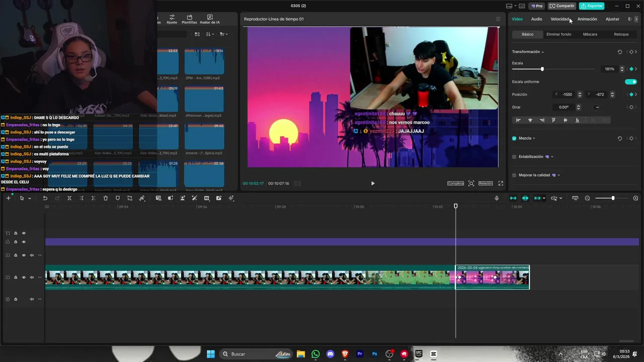
Task: Open the Animación tab
Action: 587,19
